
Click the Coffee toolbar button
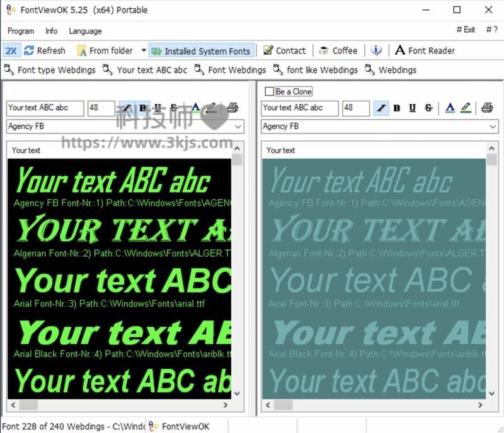(x=338, y=50)
